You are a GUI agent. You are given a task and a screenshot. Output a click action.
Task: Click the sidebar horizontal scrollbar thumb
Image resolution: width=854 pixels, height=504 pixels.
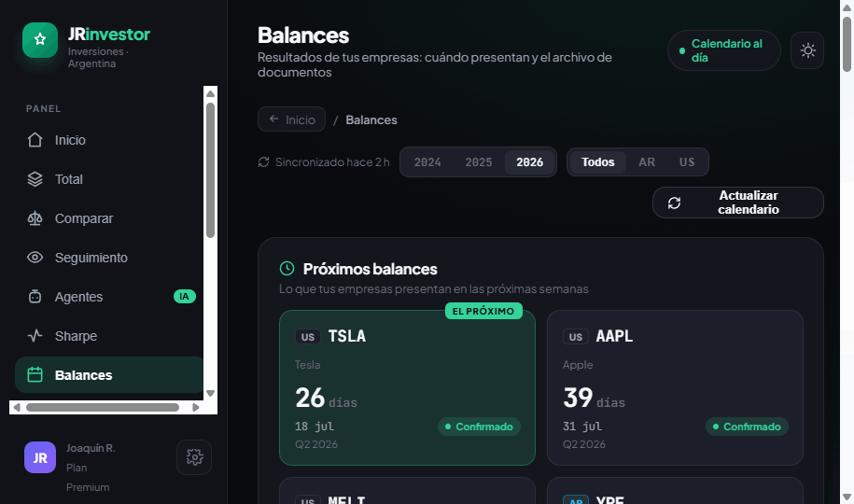(103, 408)
